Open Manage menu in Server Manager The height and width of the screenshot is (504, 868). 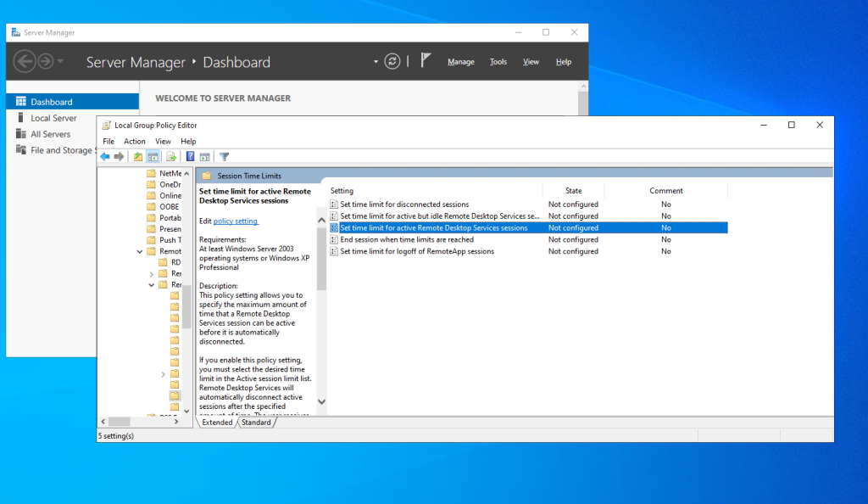pos(460,61)
